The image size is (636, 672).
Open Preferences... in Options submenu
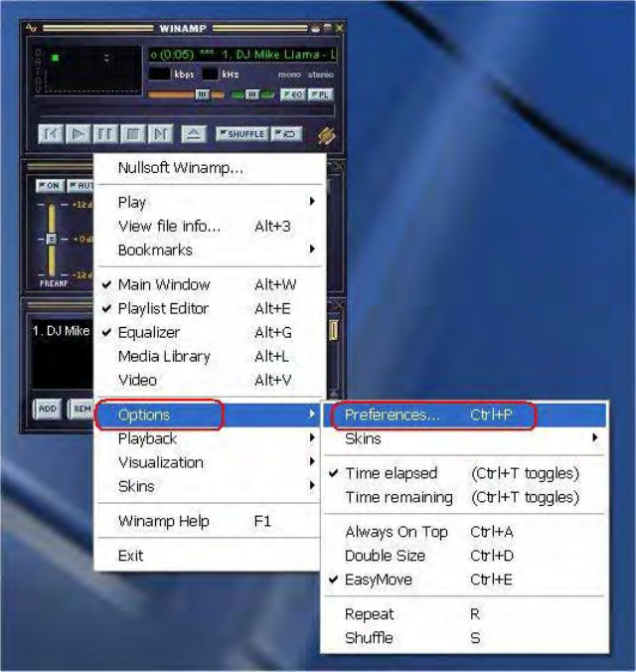pyautogui.click(x=464, y=415)
